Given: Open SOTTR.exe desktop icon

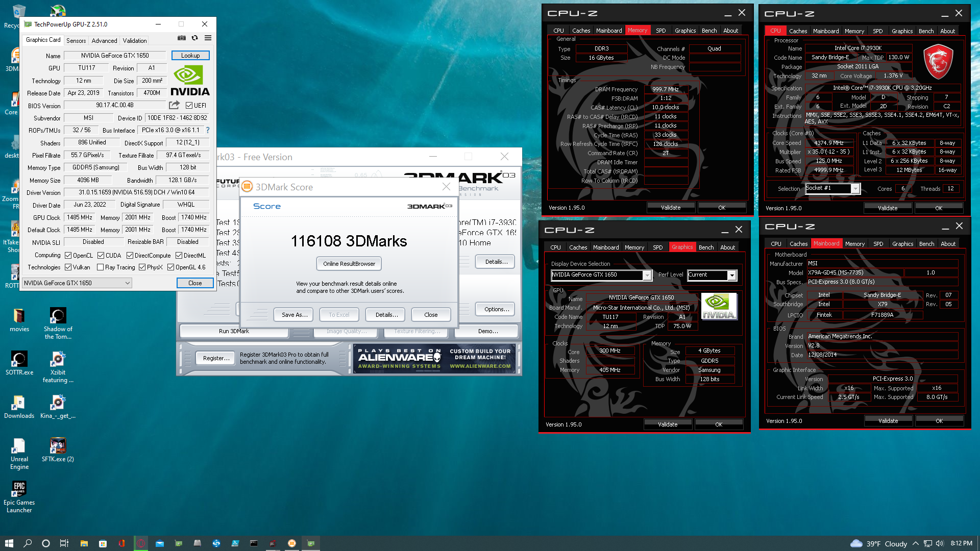Looking at the screenshot, I should pos(19,363).
